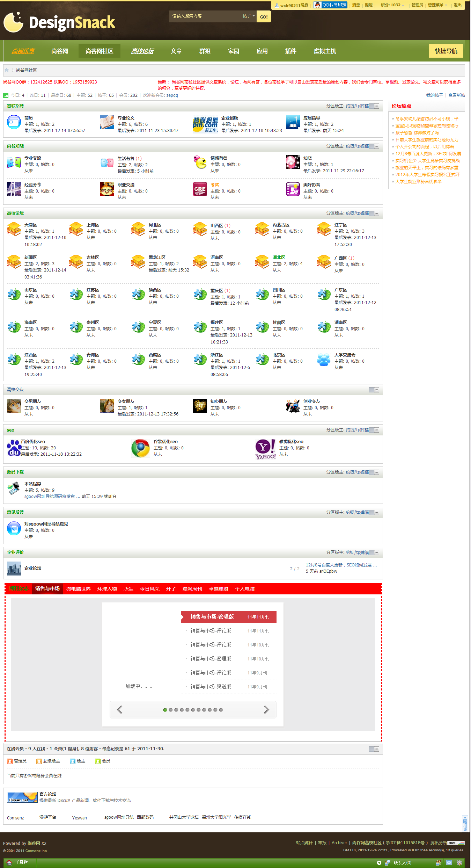The width and height of the screenshot is (471, 868).
Task: Click the search content input field
Action: click(x=204, y=16)
